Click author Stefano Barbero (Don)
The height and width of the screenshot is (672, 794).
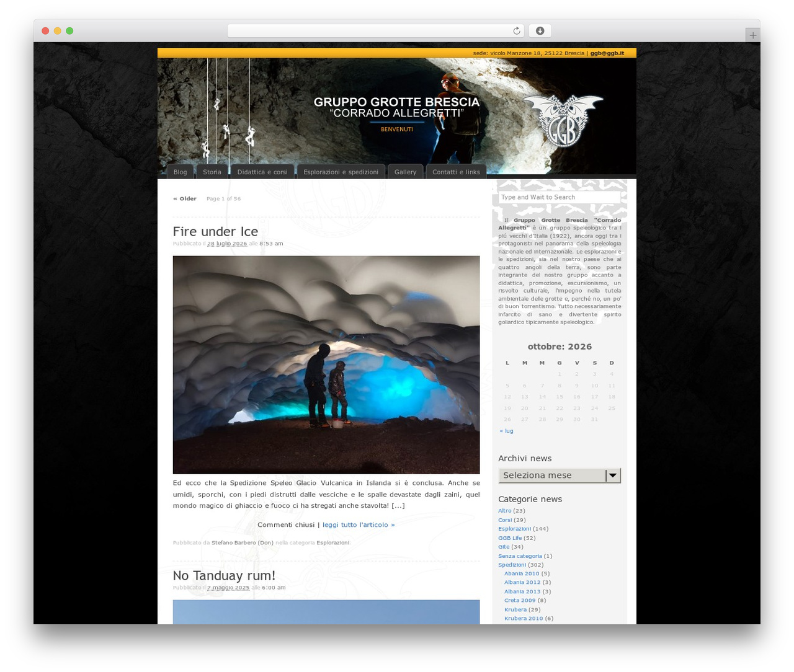pos(243,542)
